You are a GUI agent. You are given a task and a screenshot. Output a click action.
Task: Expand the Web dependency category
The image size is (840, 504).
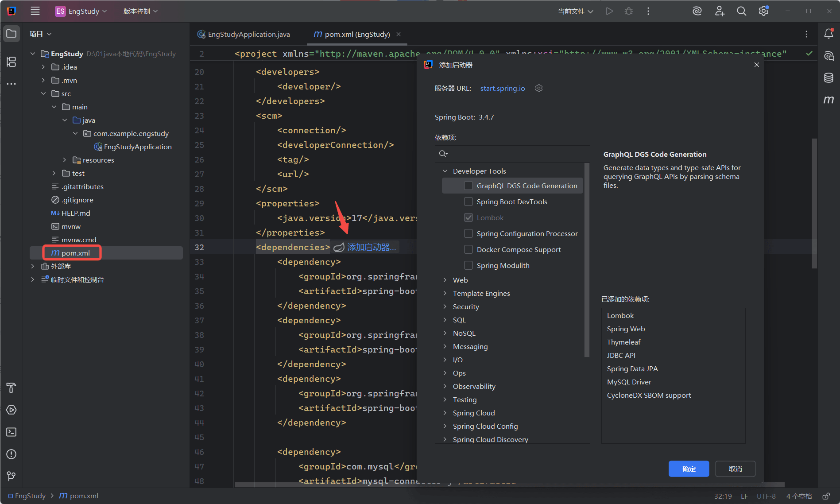(445, 280)
